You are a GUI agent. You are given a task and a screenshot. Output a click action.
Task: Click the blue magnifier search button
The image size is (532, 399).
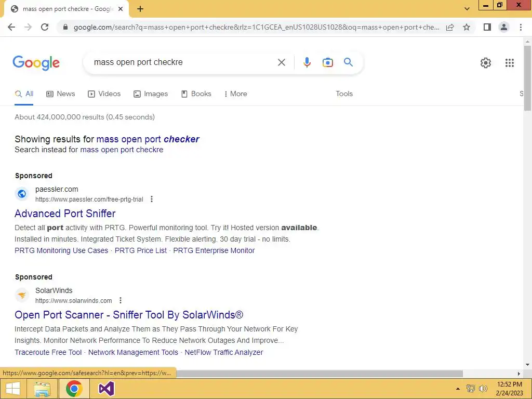tap(348, 62)
